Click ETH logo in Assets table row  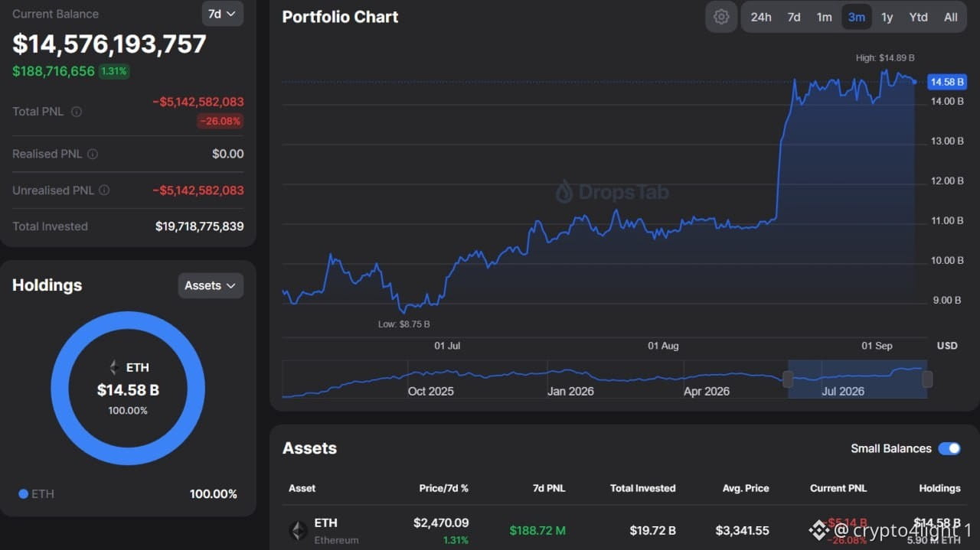(x=298, y=530)
